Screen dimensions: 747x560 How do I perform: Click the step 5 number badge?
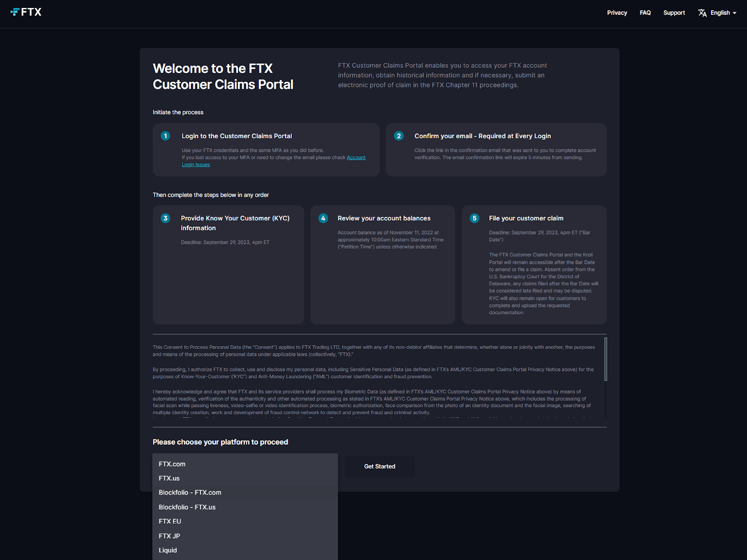click(474, 218)
